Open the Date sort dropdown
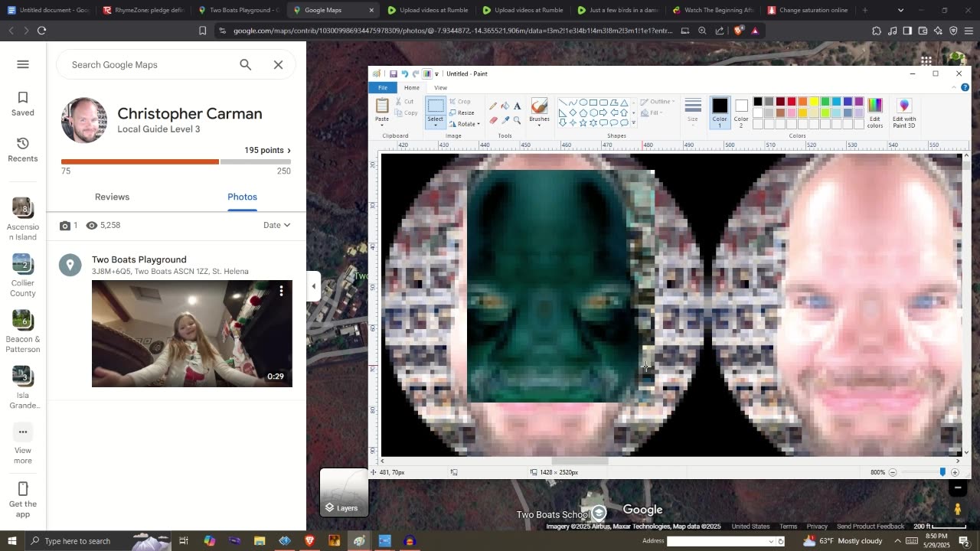Viewport: 980px width, 551px height. pyautogui.click(x=277, y=225)
